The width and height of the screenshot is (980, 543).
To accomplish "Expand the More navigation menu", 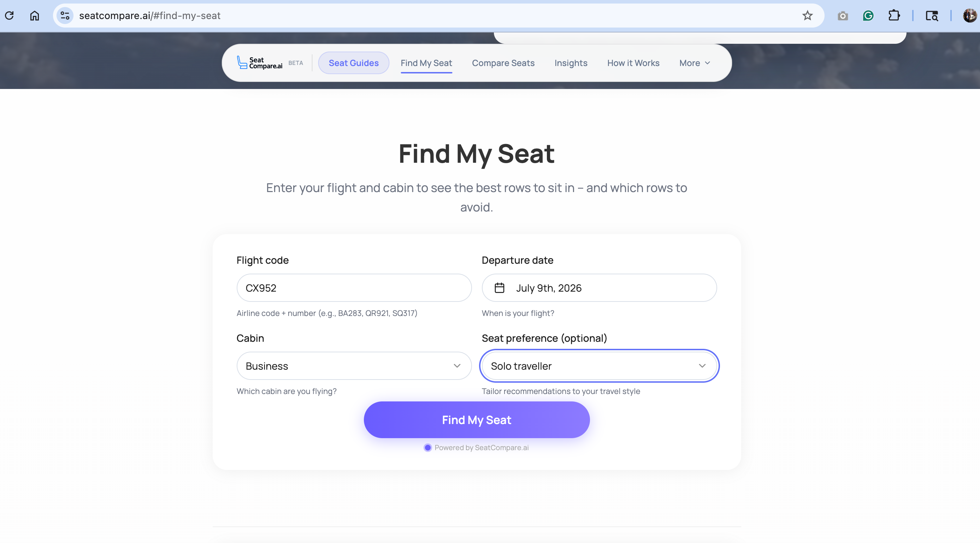I will (x=694, y=63).
